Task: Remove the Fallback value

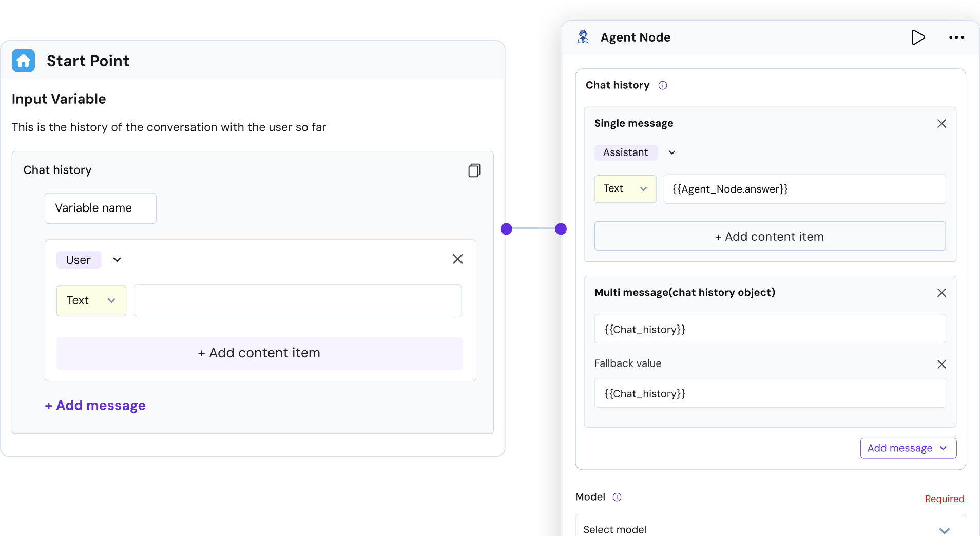Action: 941,364
